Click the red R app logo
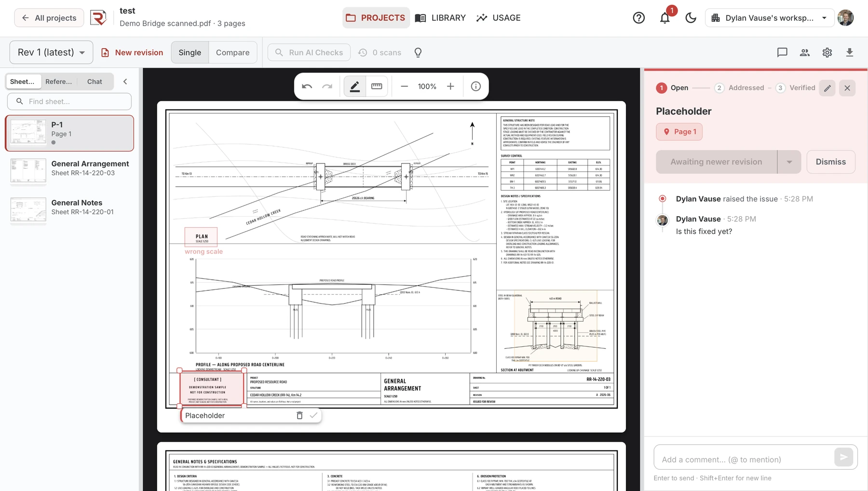868x491 pixels. click(x=98, y=18)
